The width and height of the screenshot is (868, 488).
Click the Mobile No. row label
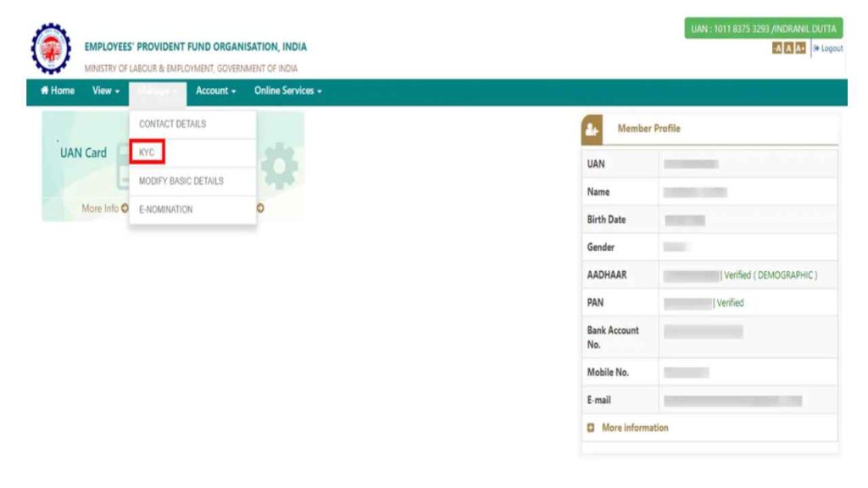click(x=608, y=373)
